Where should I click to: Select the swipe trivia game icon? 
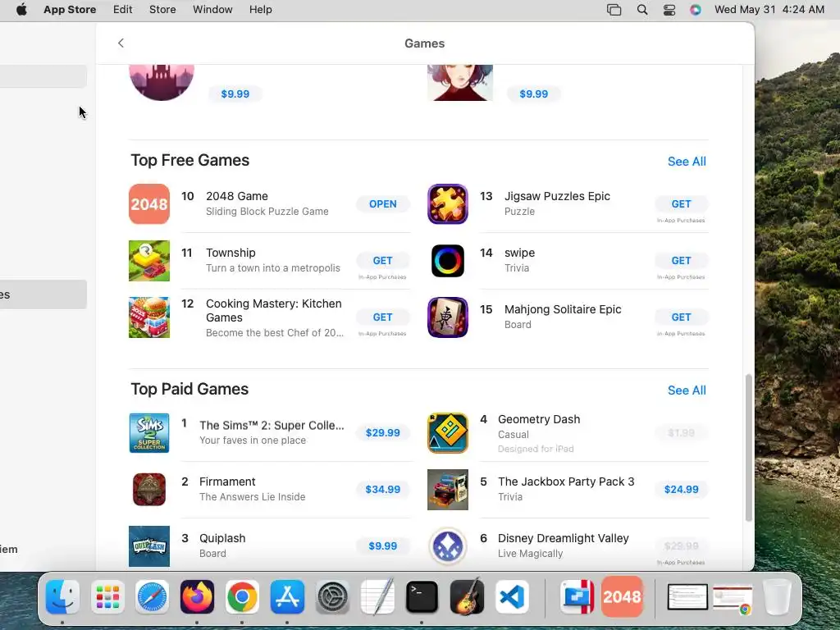coord(447,261)
